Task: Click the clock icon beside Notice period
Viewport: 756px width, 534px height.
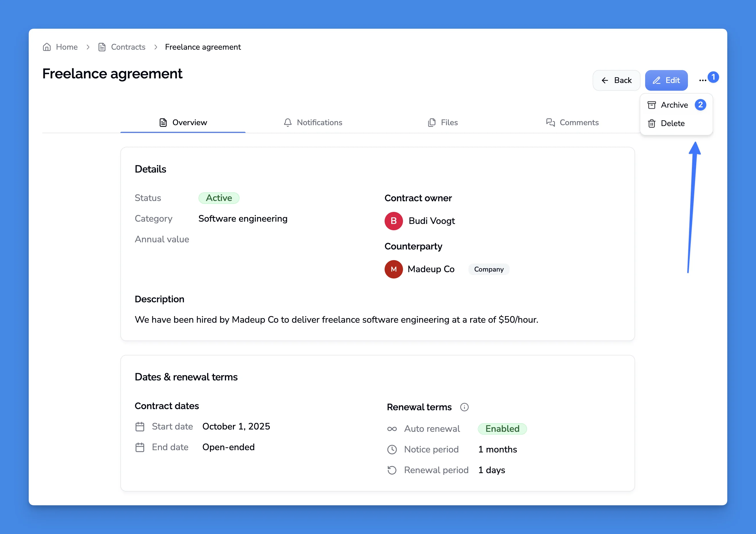Action: 392,449
